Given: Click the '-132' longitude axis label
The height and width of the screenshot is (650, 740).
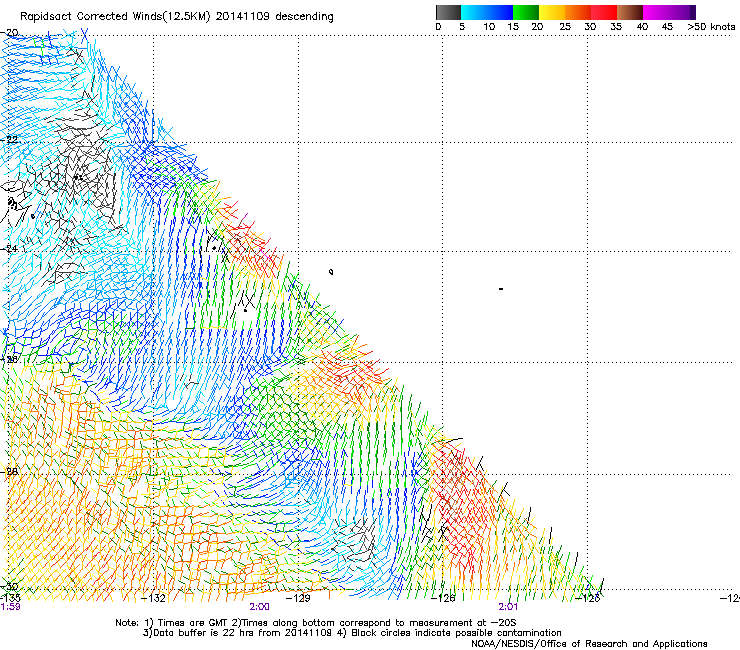Looking at the screenshot, I should click(x=154, y=598).
